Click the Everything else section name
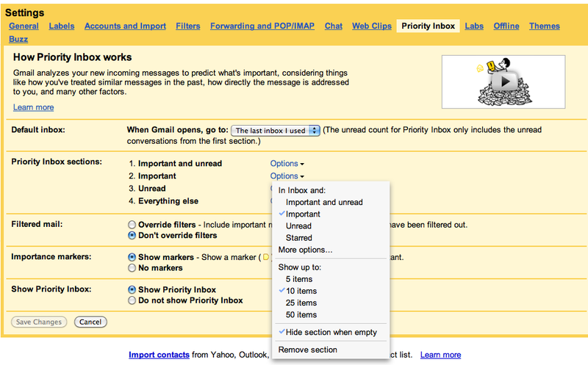This screenshot has height=365, width=588. tap(168, 201)
